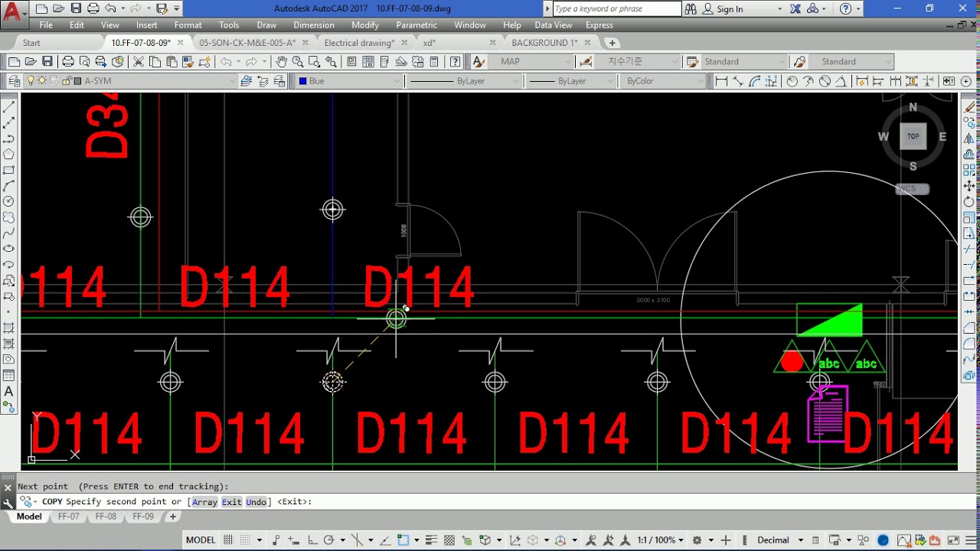Switch to the FF-08 layout tab
This screenshot has height=551, width=980.
click(x=106, y=517)
